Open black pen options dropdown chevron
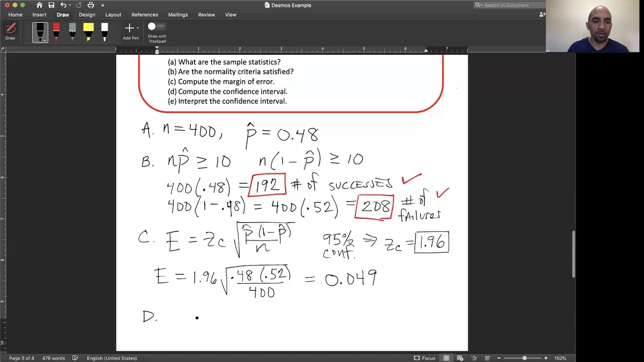This screenshot has width=644, height=362. [44, 40]
